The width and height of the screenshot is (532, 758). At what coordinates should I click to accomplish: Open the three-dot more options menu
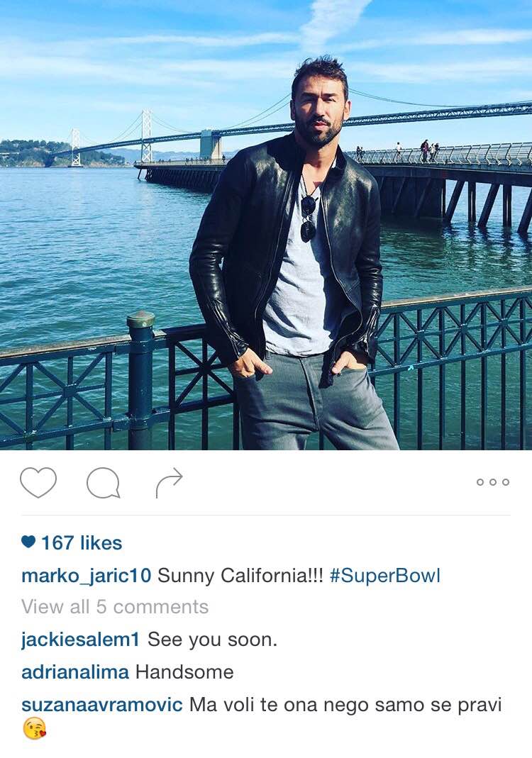tap(493, 482)
